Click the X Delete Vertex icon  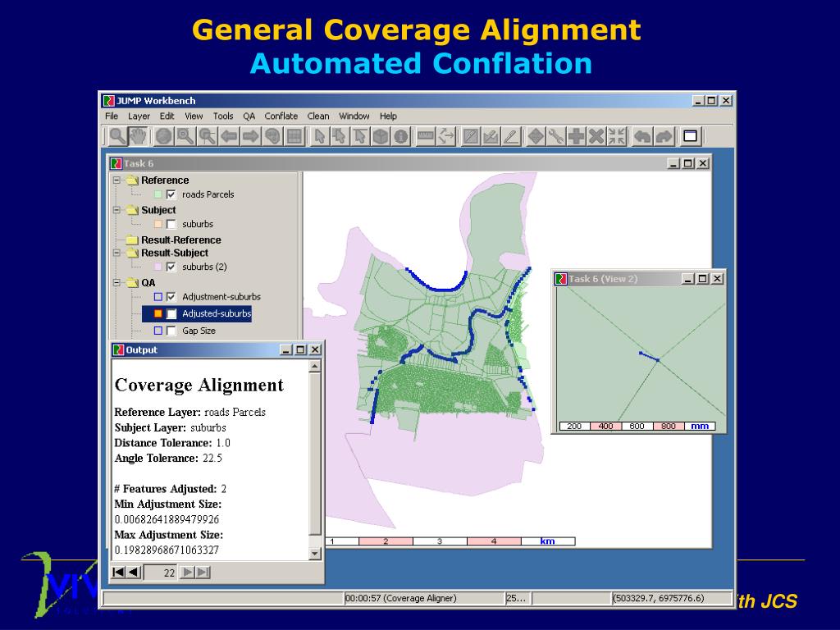click(x=596, y=136)
